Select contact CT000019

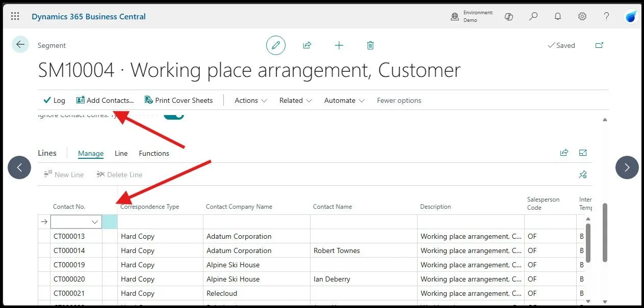click(x=69, y=265)
